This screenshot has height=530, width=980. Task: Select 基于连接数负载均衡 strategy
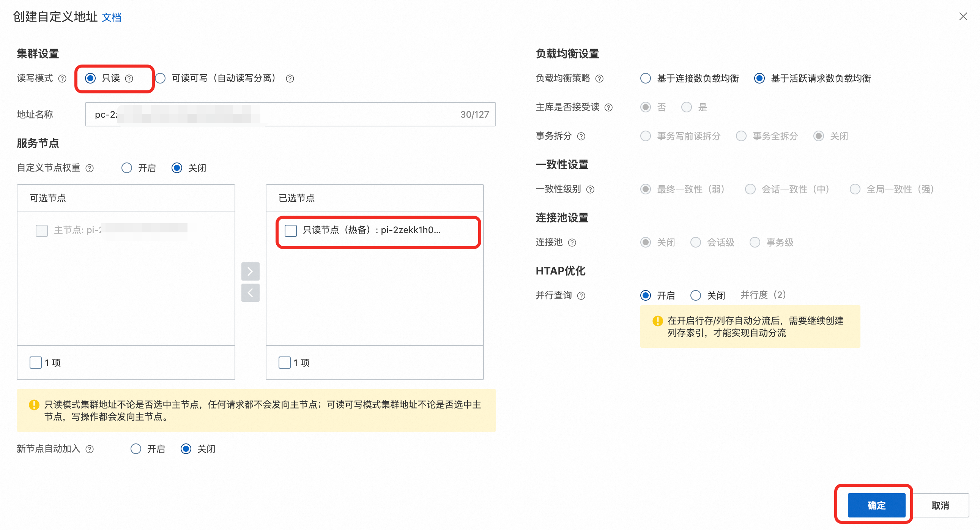[x=645, y=78]
